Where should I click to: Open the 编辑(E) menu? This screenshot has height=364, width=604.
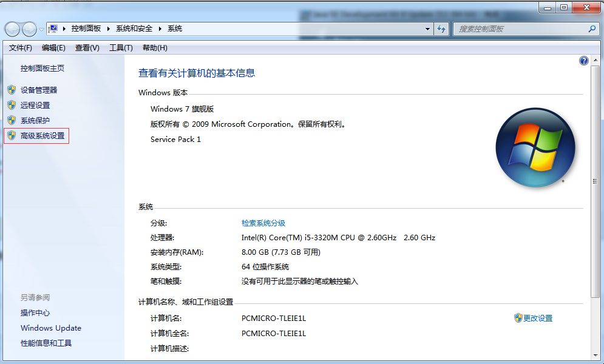point(53,48)
